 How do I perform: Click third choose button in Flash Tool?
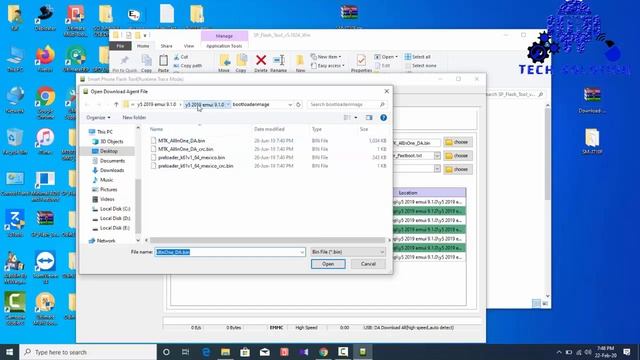[x=458, y=169]
